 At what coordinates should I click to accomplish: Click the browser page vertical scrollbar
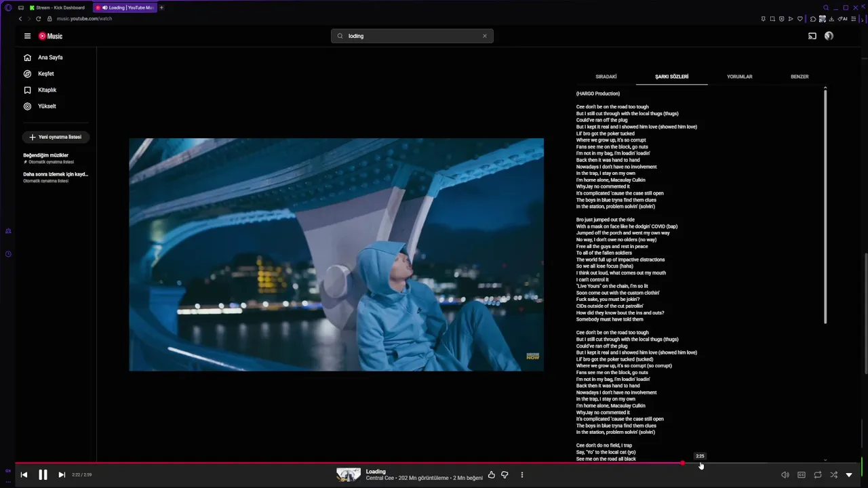(x=865, y=313)
